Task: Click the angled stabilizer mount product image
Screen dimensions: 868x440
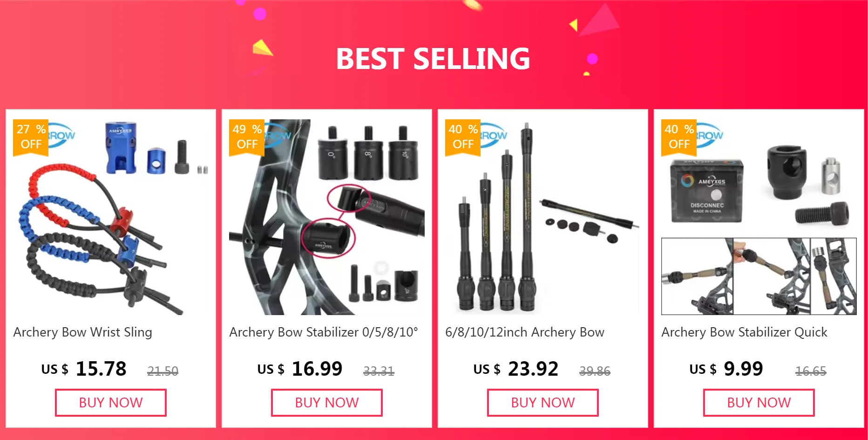Action: point(327,217)
